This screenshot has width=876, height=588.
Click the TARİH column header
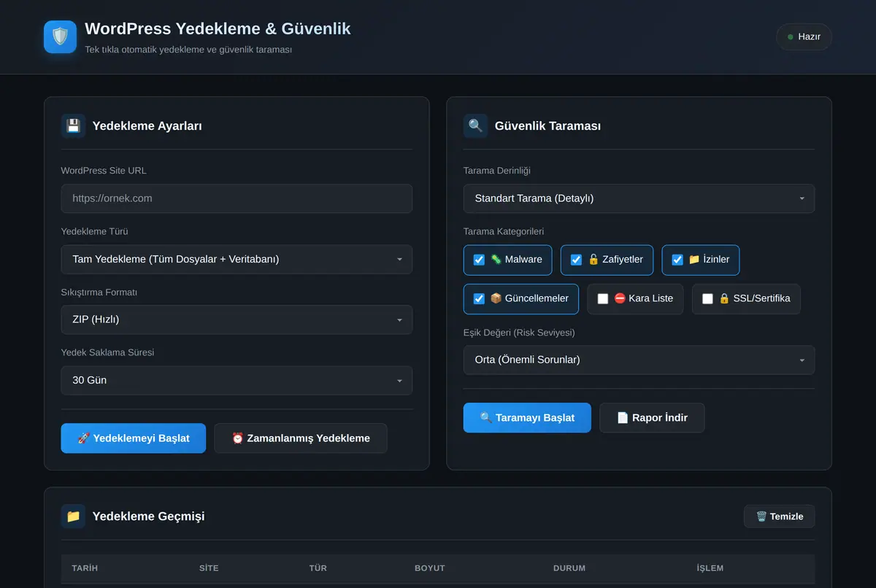click(x=85, y=568)
